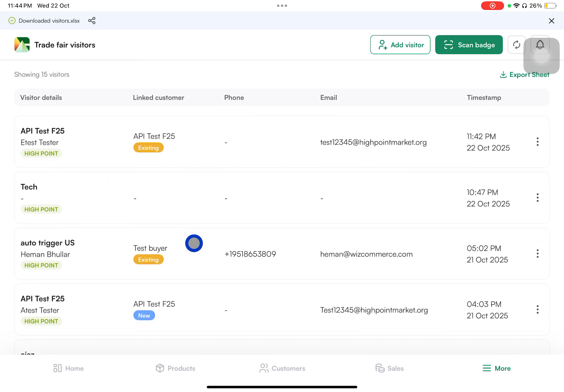Open the Products section
This screenshot has height=392, width=564.
[175, 368]
